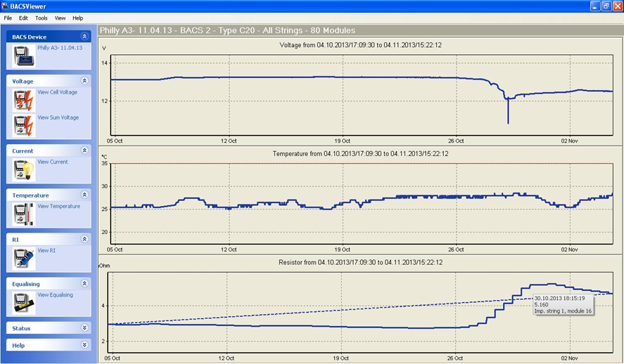Screen dimensions: 624x364
Task: Open the Tools menu
Action: [42, 18]
